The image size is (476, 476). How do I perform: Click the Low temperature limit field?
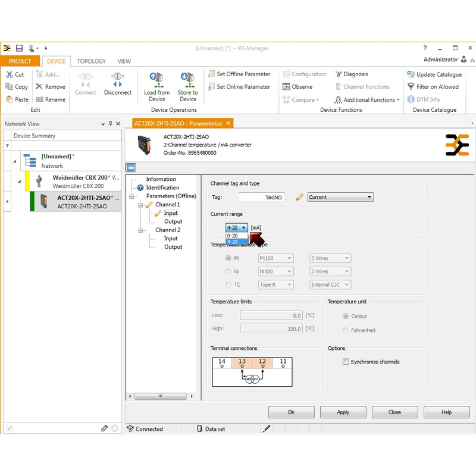point(271,315)
